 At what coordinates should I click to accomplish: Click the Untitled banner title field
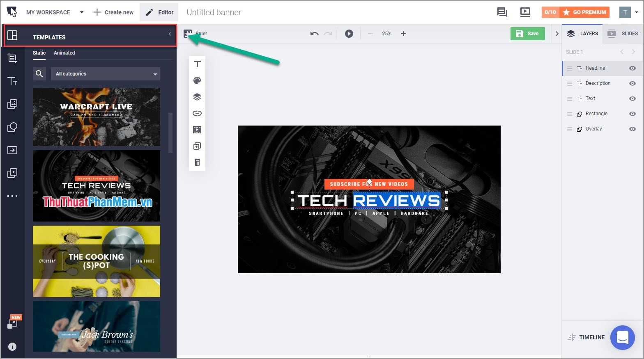214,12
